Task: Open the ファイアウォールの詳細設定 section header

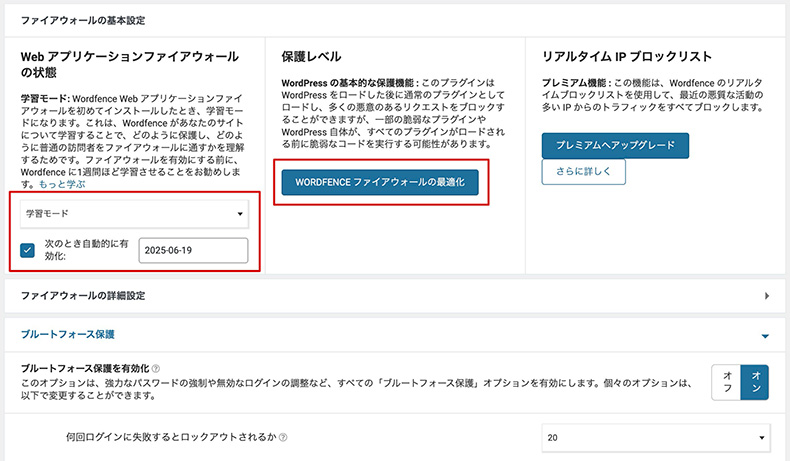Action: (395, 296)
